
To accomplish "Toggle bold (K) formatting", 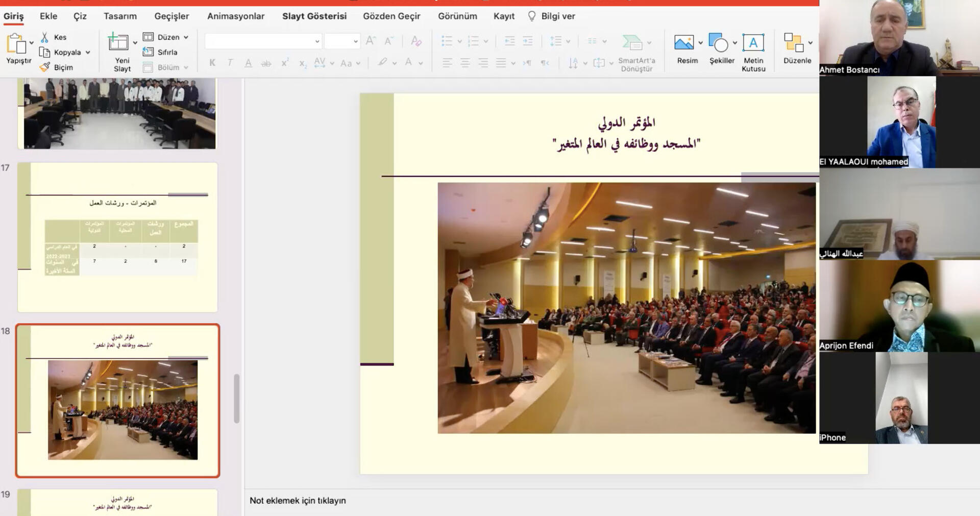I will (212, 63).
